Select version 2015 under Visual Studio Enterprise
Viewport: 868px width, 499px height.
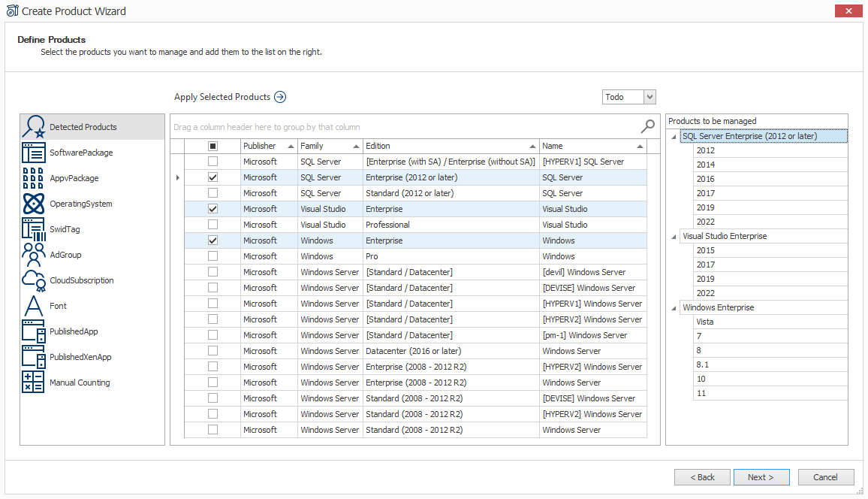click(770, 250)
